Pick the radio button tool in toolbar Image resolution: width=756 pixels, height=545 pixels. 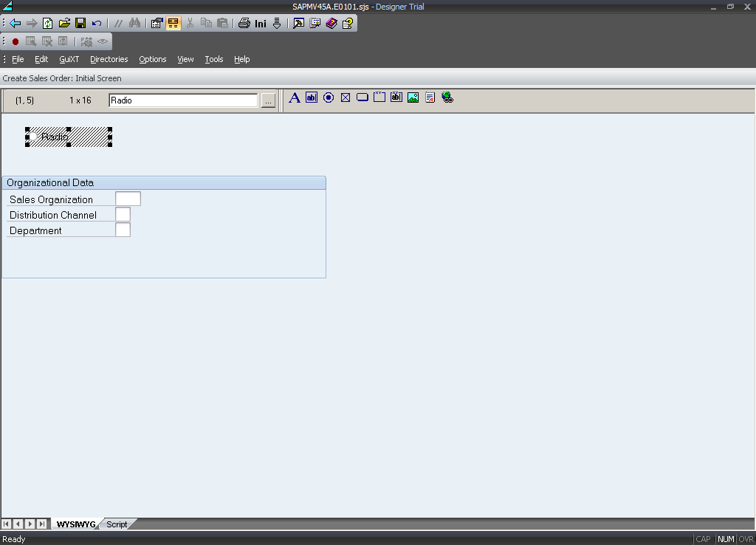click(x=329, y=97)
